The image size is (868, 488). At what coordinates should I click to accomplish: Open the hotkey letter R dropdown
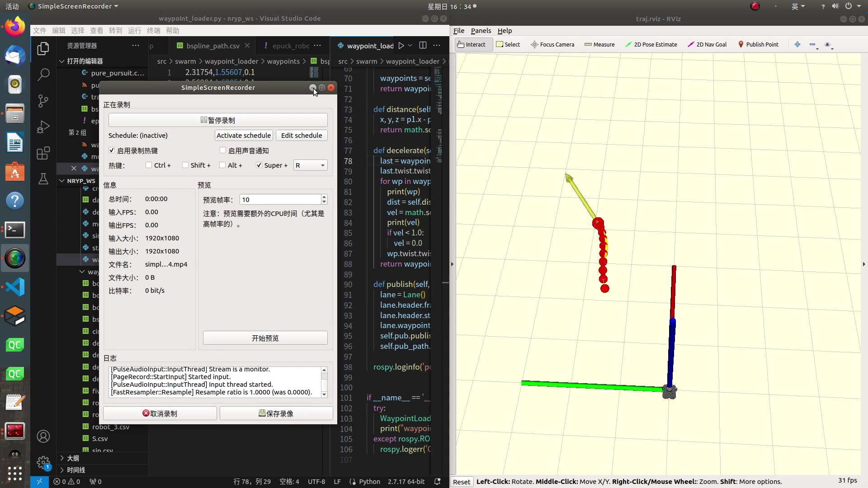point(310,165)
